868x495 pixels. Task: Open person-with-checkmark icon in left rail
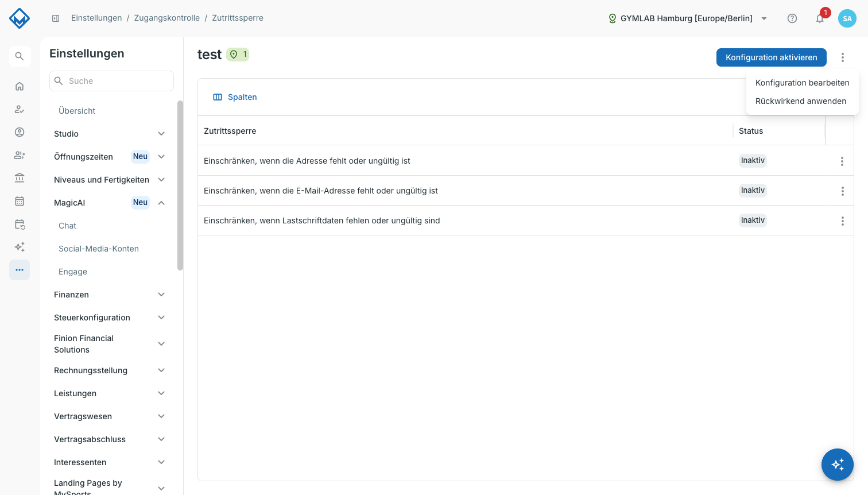click(x=20, y=109)
